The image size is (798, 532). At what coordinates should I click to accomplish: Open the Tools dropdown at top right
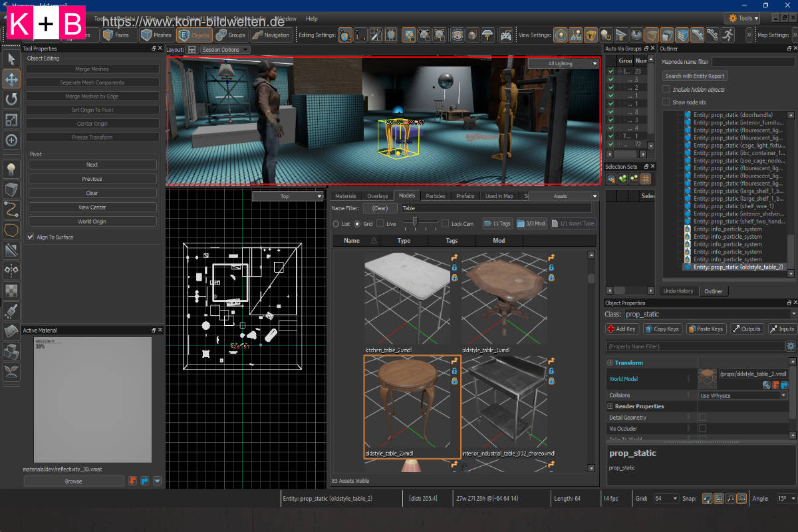[x=741, y=18]
